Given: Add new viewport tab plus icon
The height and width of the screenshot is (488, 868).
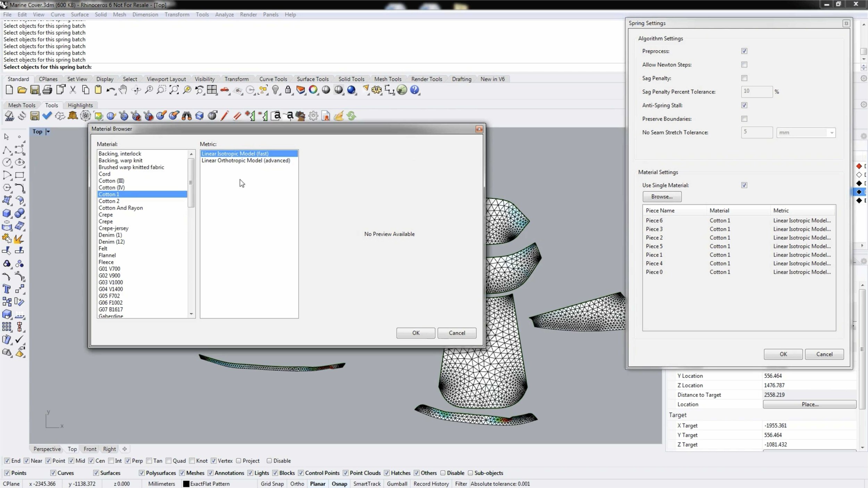Looking at the screenshot, I should pyautogui.click(x=125, y=449).
